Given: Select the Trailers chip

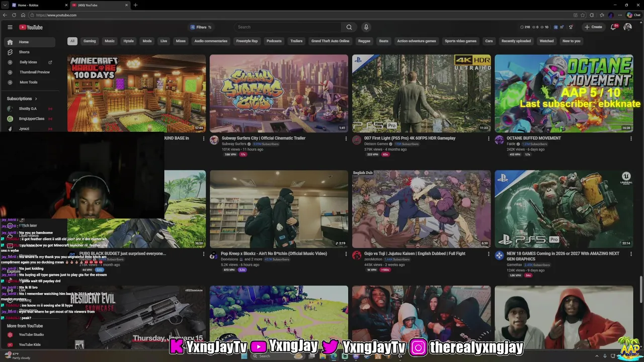Looking at the screenshot, I should 296,41.
